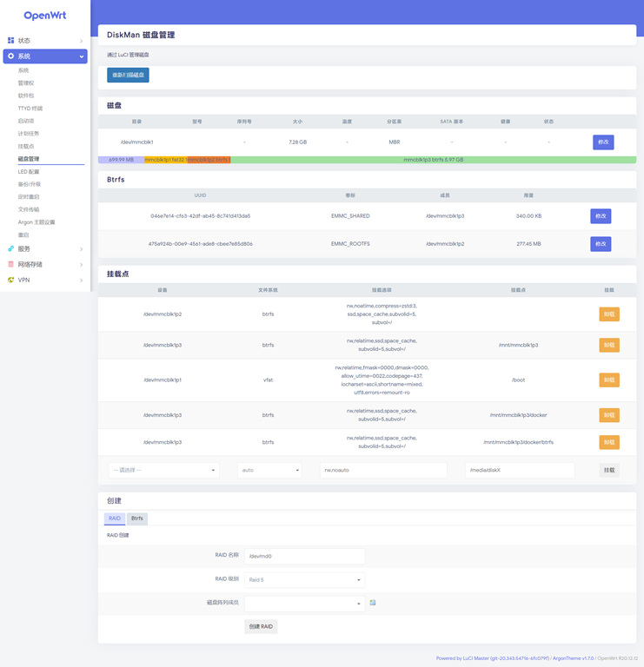Unmount the /boot mount point

[x=608, y=380]
